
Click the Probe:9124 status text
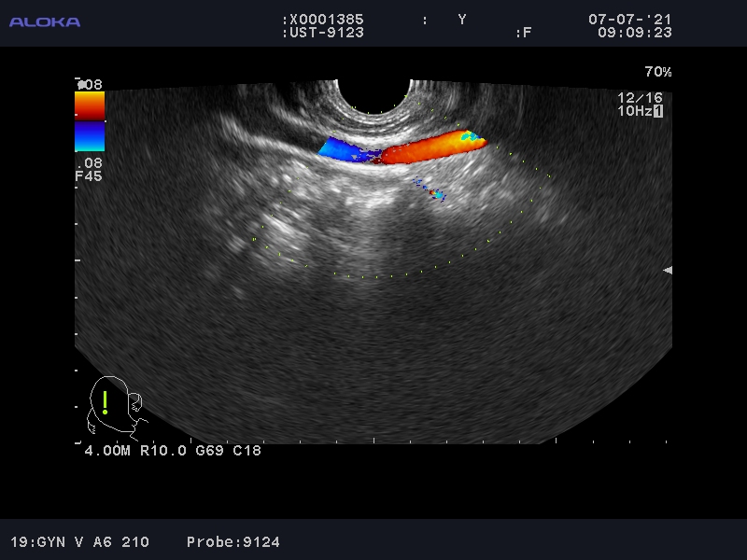coord(233,541)
